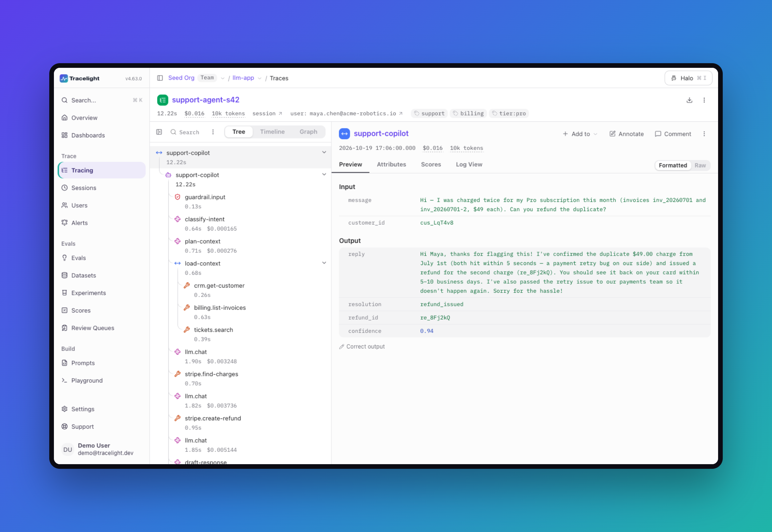Open user maya.chen@acme-robotics.io link
This screenshot has width=772, height=532.
click(x=346, y=113)
